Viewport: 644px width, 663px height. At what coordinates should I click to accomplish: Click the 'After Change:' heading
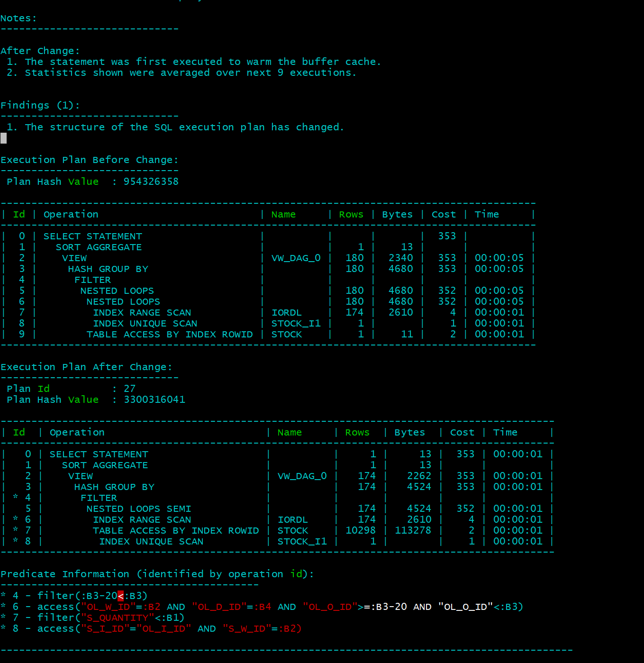pyautogui.click(x=40, y=51)
